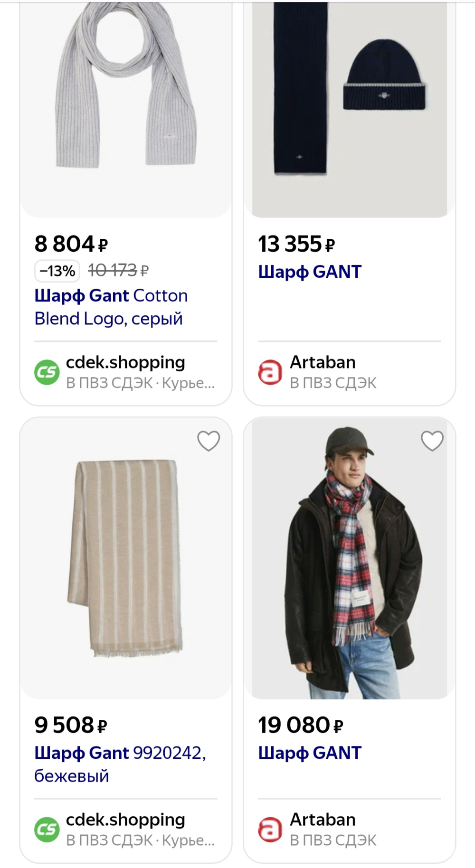Viewport: 475px width, 868px height.
Task: Click the green CS icon next to cdek.shopping
Action: click(47, 372)
